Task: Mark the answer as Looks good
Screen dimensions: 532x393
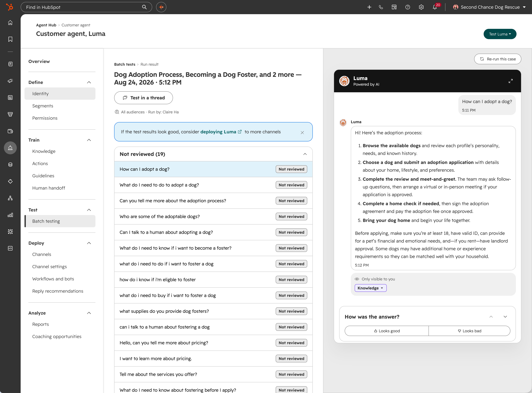Action: click(x=387, y=331)
